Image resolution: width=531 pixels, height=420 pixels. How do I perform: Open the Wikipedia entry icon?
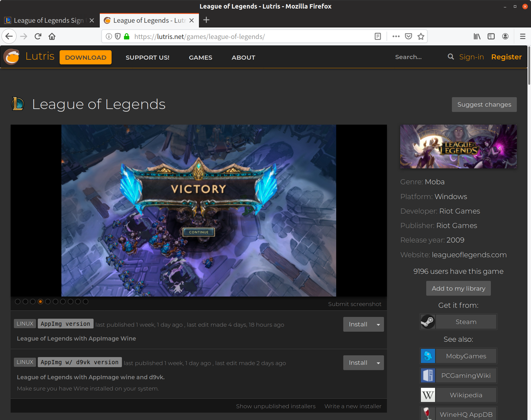[428, 395]
